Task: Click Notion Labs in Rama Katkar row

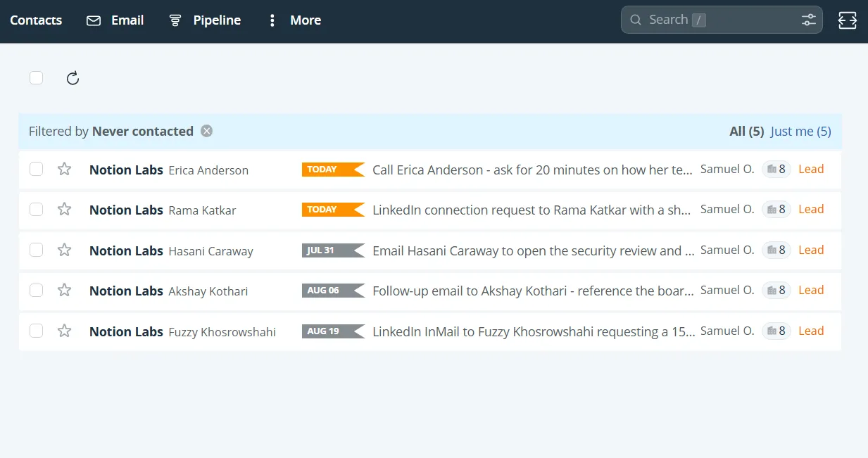Action: point(126,210)
